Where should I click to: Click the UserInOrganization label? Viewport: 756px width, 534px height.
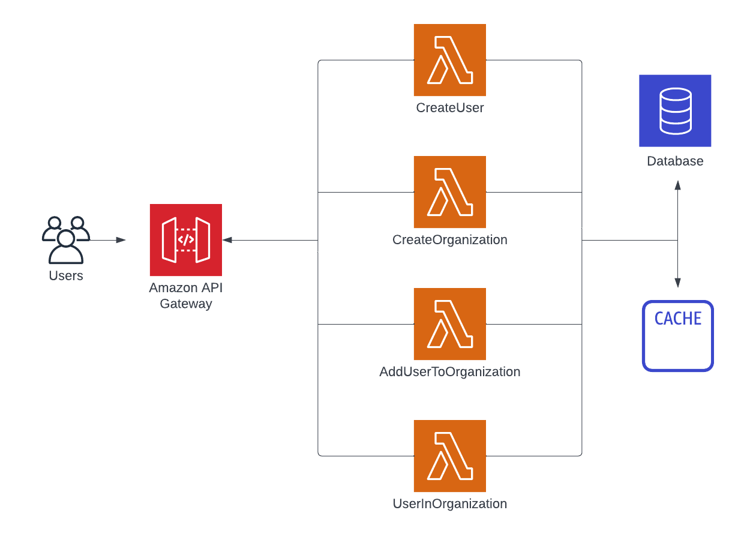[x=449, y=503]
